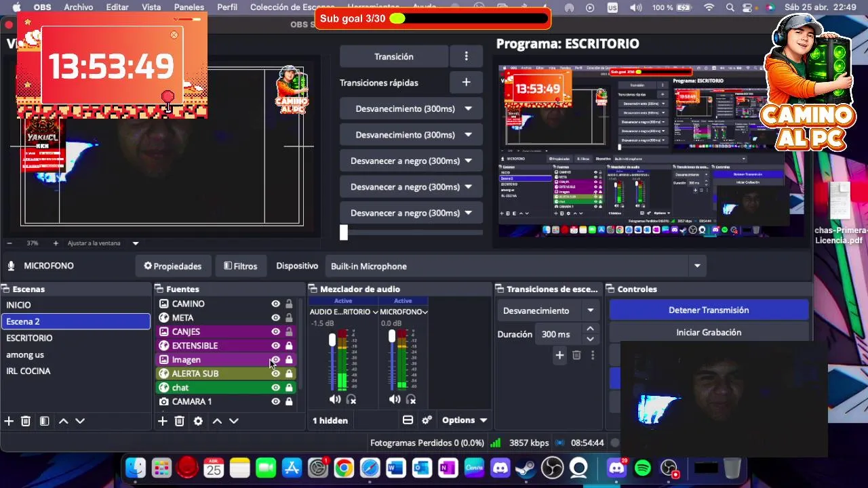Screen dimensions: 868x488
Task: Hide the META source with its eye icon
Action: pos(275,318)
